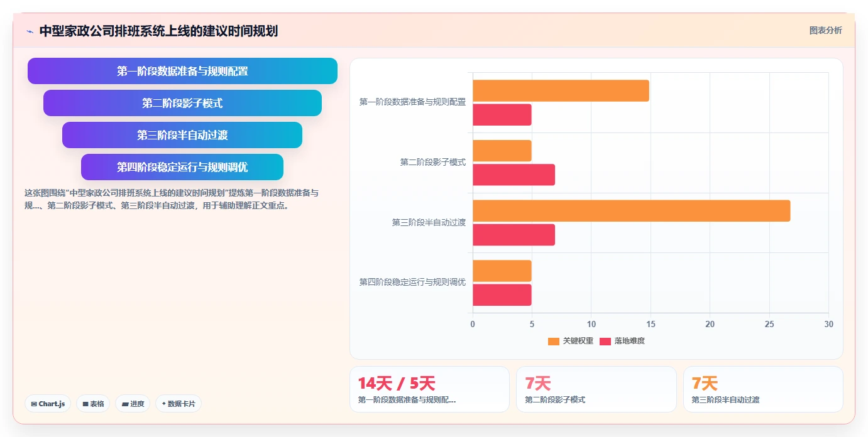Screen dimensions: 868x437
Task: Click the Chart.js tag chip
Action: tap(48, 404)
